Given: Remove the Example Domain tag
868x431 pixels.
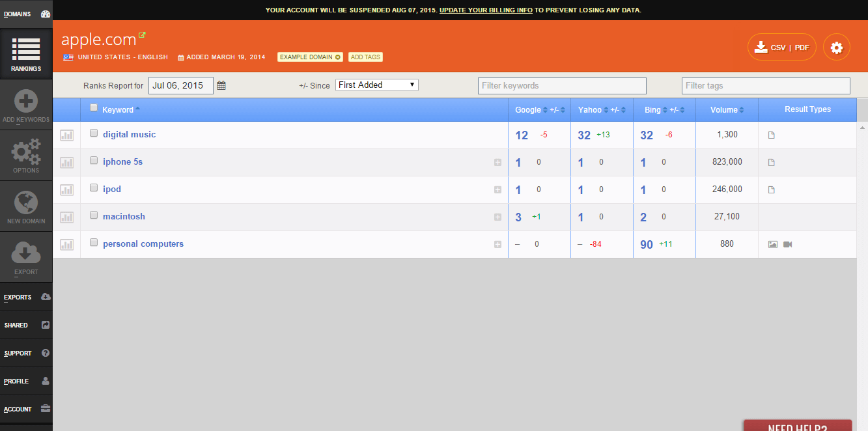Looking at the screenshot, I should point(338,57).
